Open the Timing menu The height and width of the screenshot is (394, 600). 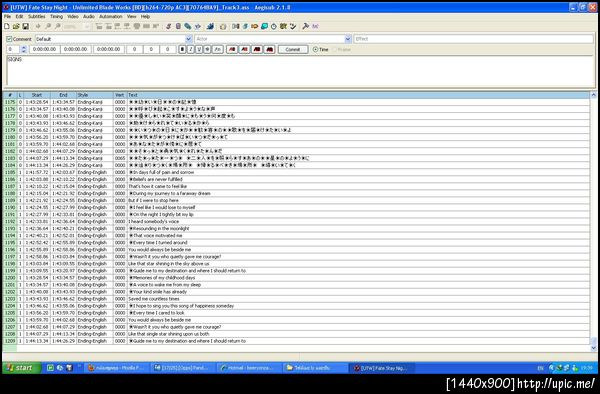[56, 16]
